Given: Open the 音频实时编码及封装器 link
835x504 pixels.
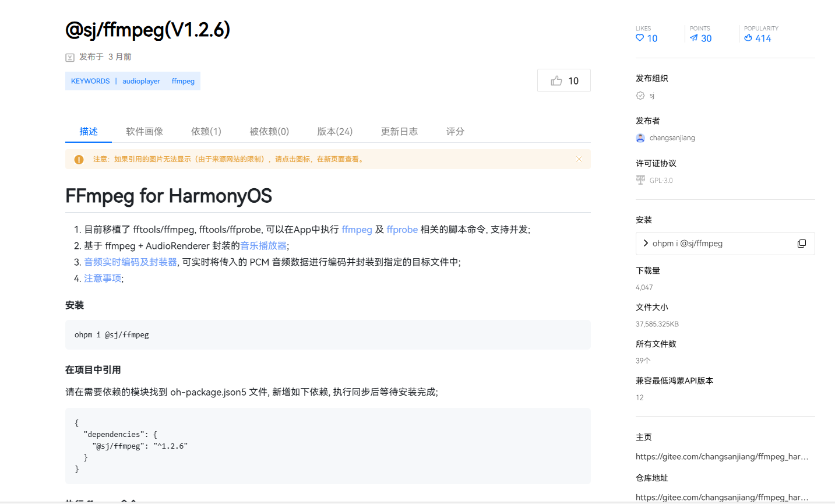Looking at the screenshot, I should (131, 262).
